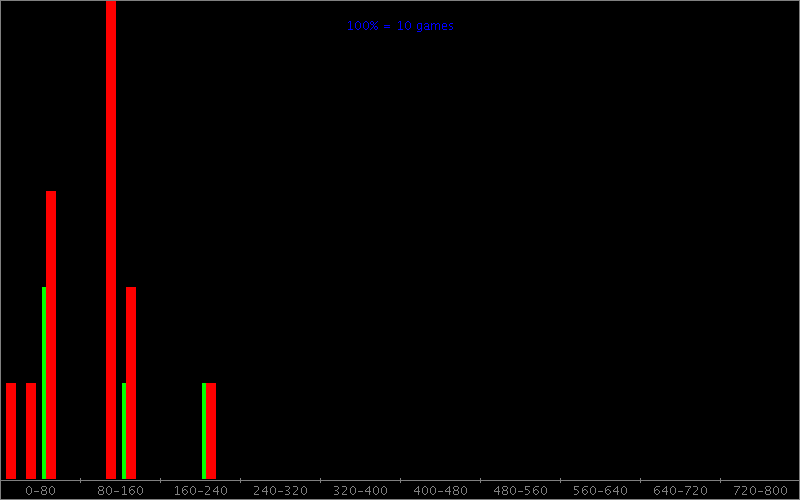The height and width of the screenshot is (500, 800).
Task: Select the 0-80 axis label
Action: 40,491
